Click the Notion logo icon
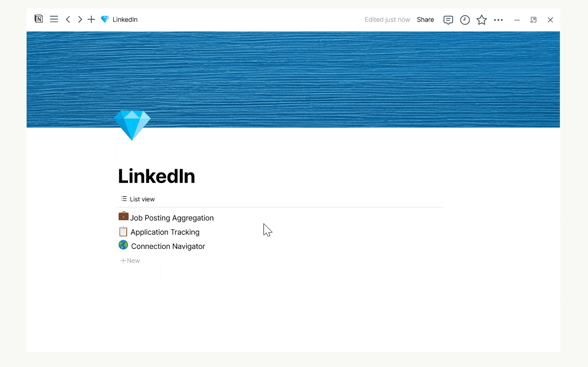Image resolution: width=588 pixels, height=367 pixels. pos(38,19)
